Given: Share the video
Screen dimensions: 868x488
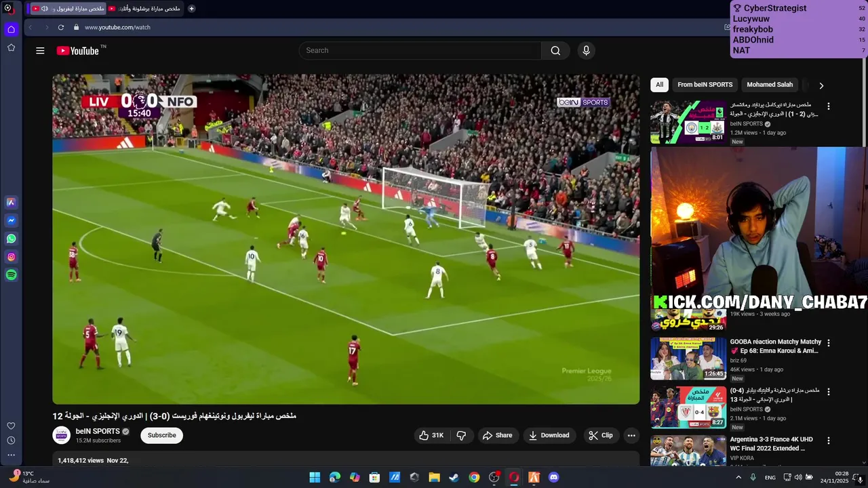Looking at the screenshot, I should coord(497,435).
